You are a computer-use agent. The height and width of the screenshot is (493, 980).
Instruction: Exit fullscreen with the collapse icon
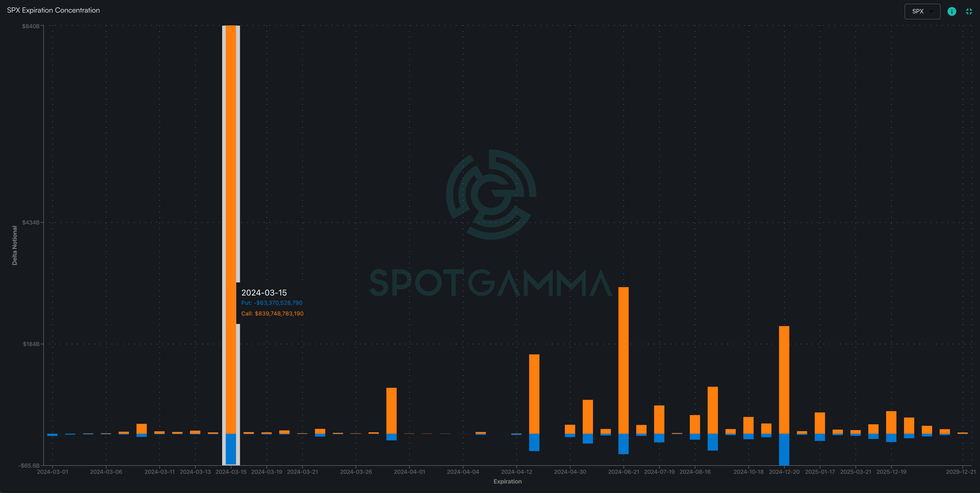(969, 11)
